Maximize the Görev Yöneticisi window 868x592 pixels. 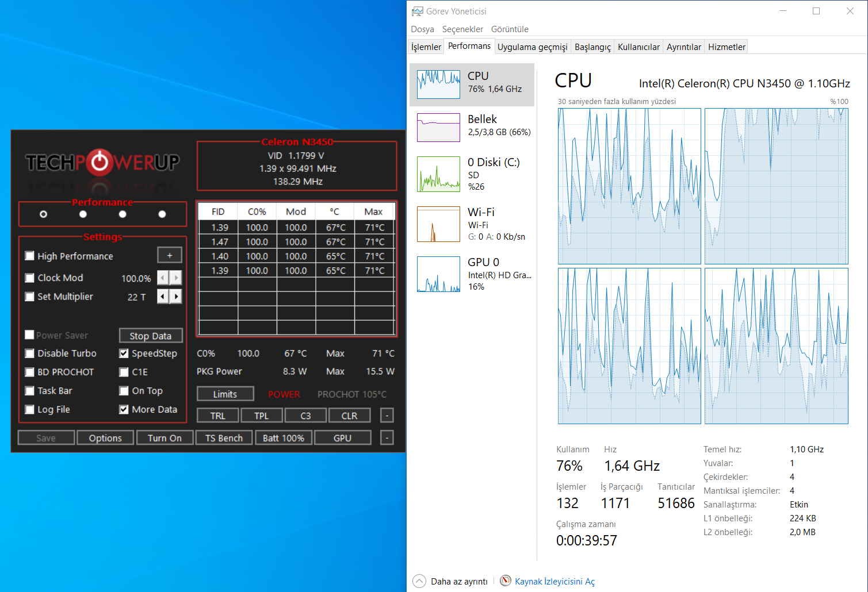coord(816,11)
